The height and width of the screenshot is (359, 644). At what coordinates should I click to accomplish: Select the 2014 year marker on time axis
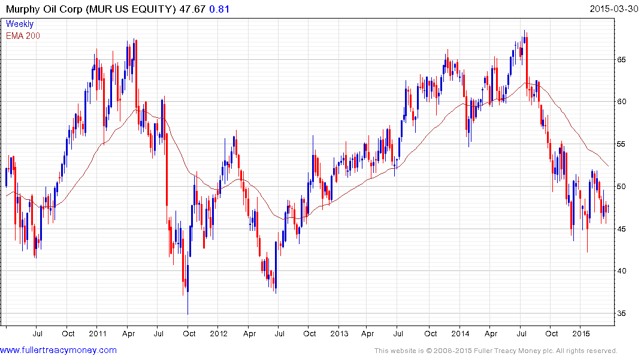(x=460, y=333)
